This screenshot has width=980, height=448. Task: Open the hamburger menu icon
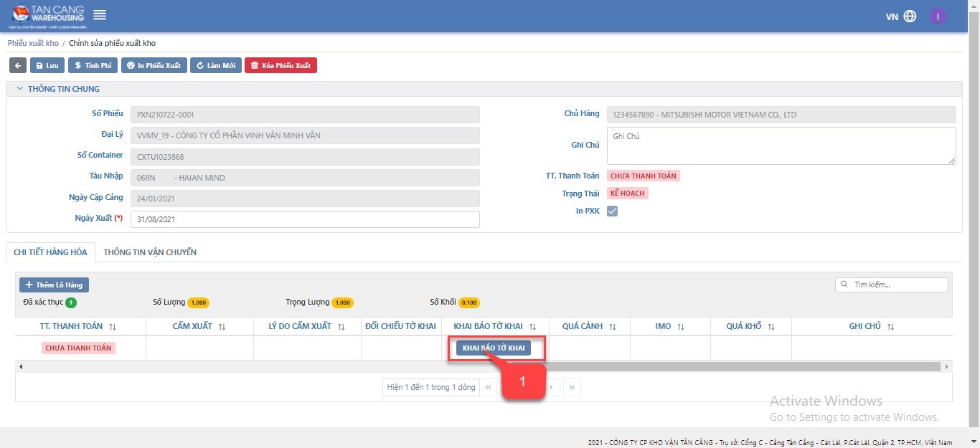click(100, 15)
